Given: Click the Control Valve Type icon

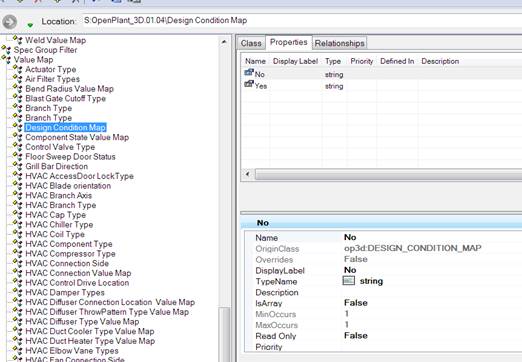Looking at the screenshot, I should click(18, 146).
